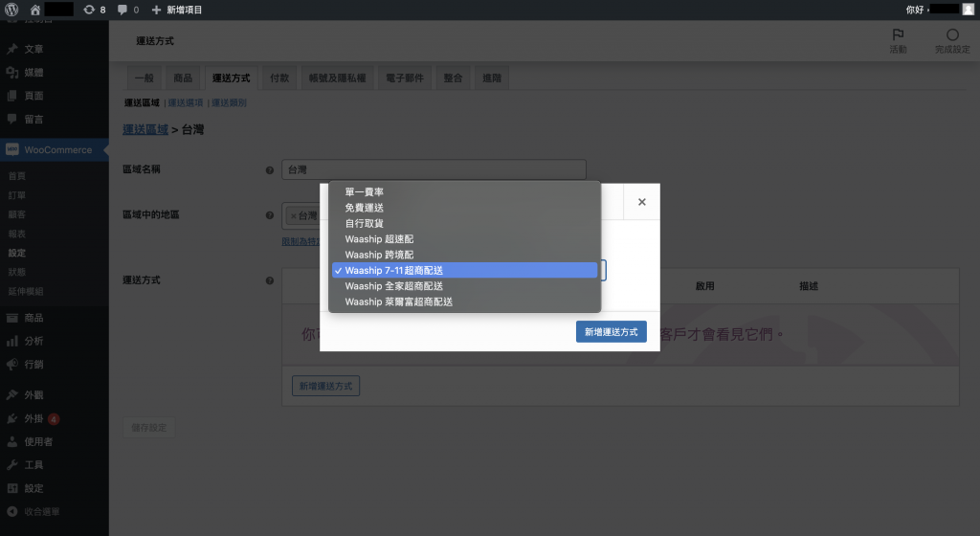Click the 運送區域 breadcrumb link
This screenshot has height=536, width=980.
pos(145,129)
